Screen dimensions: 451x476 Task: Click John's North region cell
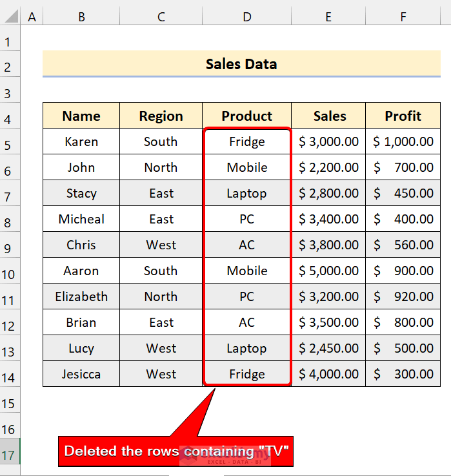pos(161,167)
